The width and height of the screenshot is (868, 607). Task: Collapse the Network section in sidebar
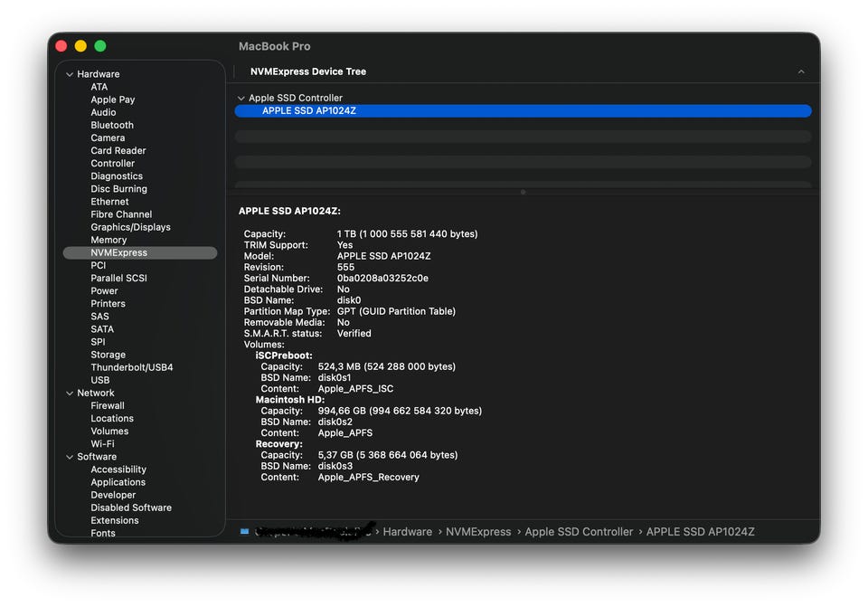coord(70,394)
